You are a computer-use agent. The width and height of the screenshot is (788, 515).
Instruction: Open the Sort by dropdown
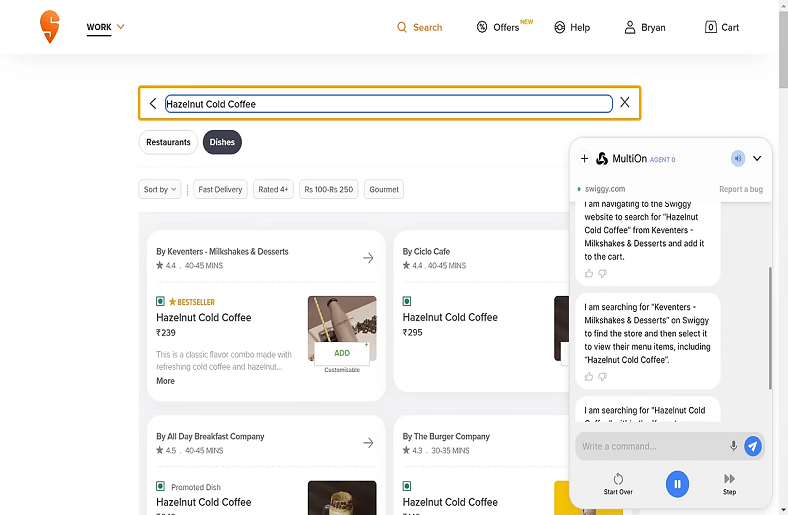click(x=160, y=189)
